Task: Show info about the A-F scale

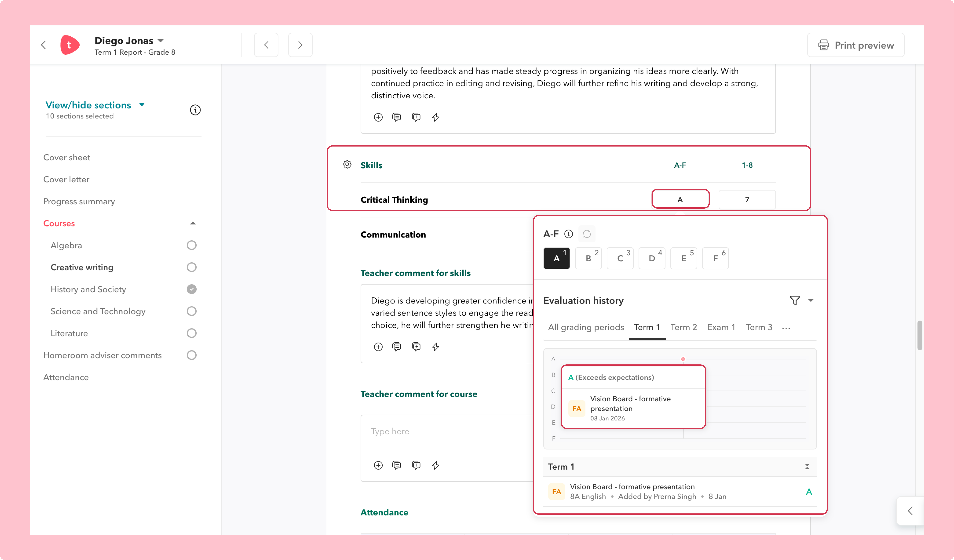Action: tap(569, 234)
